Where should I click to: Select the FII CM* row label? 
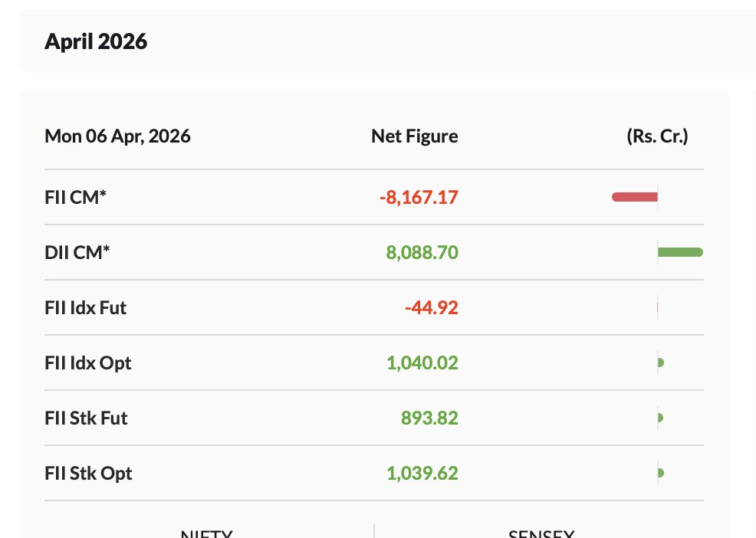tap(75, 197)
